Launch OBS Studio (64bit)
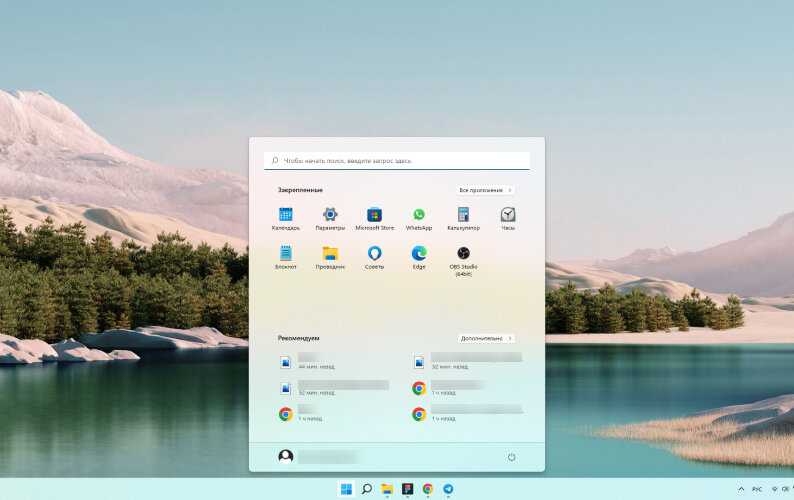794x500 pixels. click(463, 261)
